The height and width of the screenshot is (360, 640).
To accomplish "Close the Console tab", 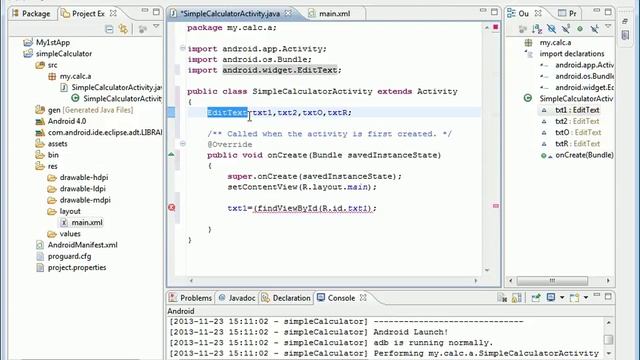I will tap(363, 298).
